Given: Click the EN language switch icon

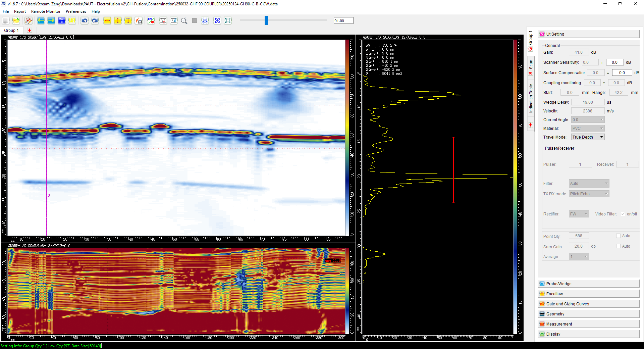Looking at the screenshot, I should click(151, 21).
